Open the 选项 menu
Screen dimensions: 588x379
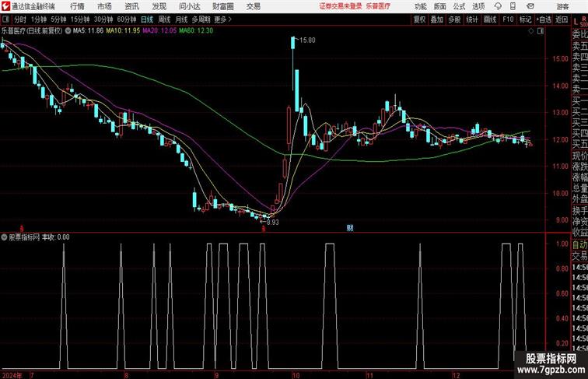(478, 6)
